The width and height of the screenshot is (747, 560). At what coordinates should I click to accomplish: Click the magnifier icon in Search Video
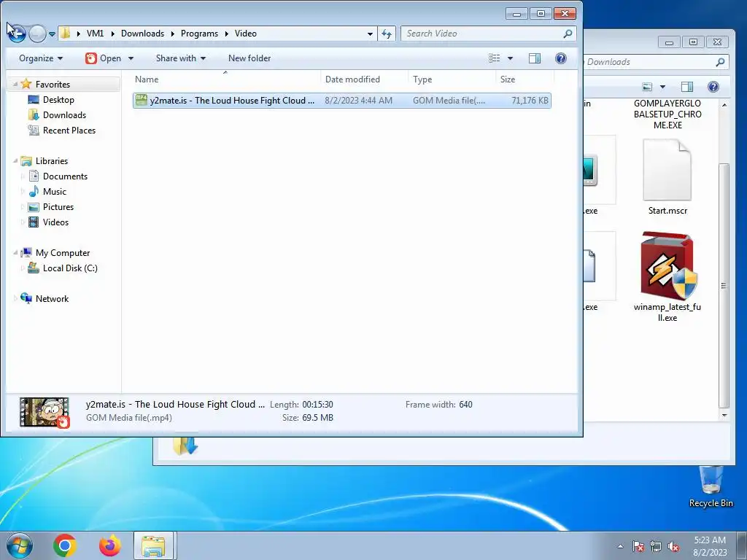point(568,34)
